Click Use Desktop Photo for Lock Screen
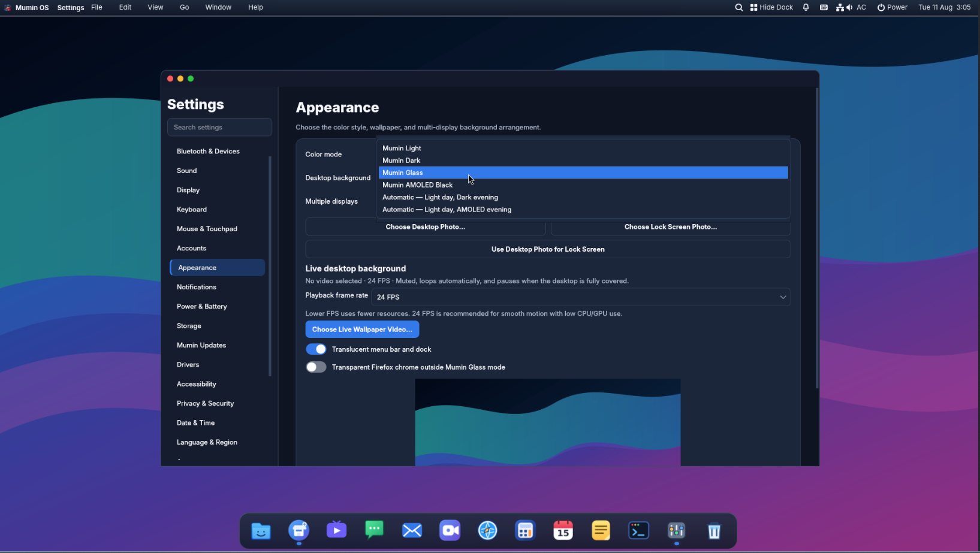The image size is (980, 553). 548,249
